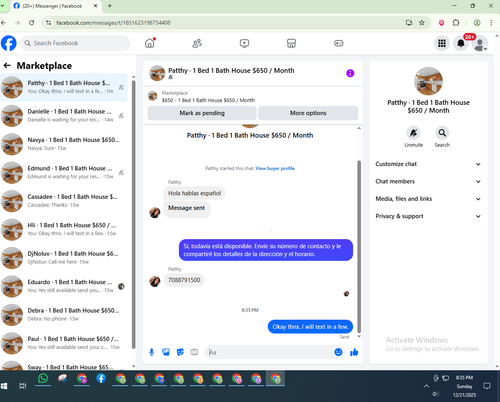Open the Navya conversation
The height and width of the screenshot is (402, 500).
[63, 144]
